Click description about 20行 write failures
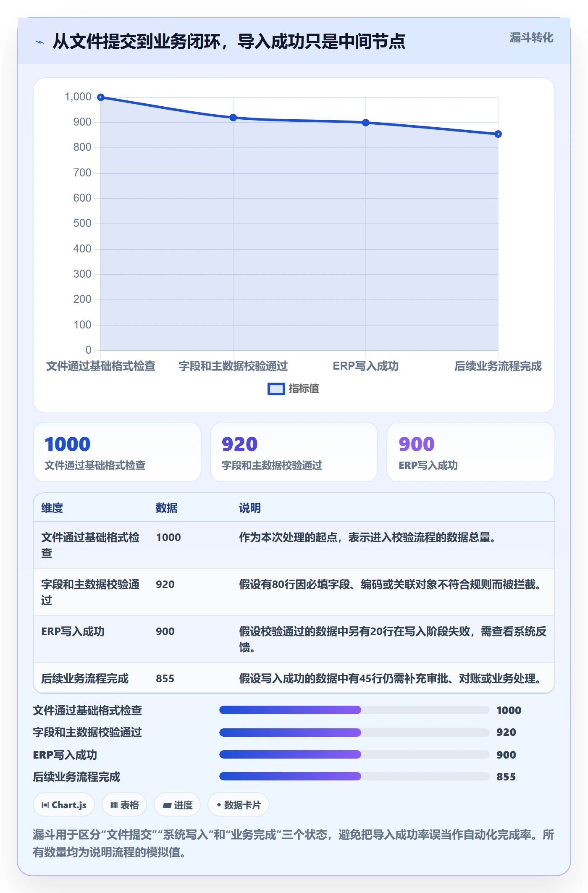 tap(393, 639)
